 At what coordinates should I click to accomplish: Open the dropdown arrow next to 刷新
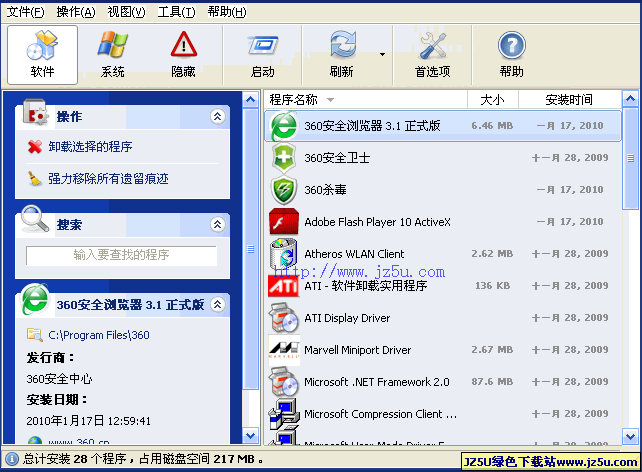pos(382,54)
